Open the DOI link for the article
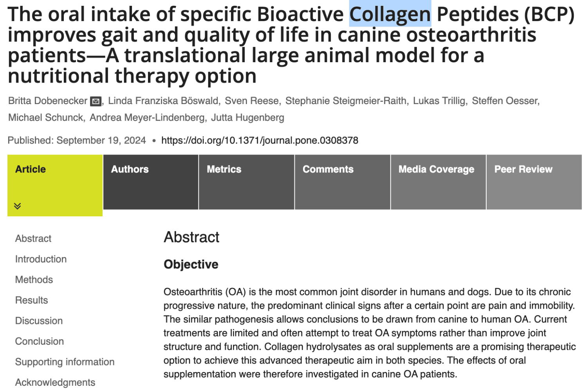This screenshot has height=392, width=588. tap(260, 140)
